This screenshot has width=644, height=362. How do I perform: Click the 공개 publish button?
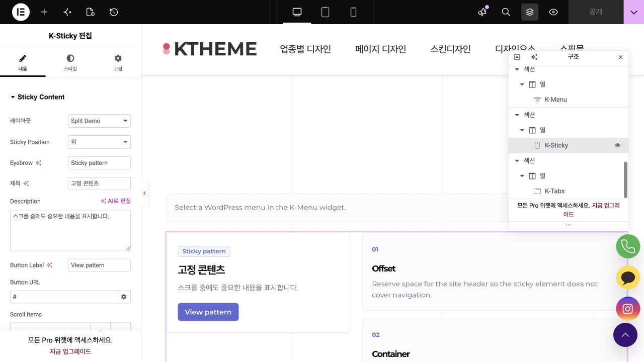click(x=596, y=12)
